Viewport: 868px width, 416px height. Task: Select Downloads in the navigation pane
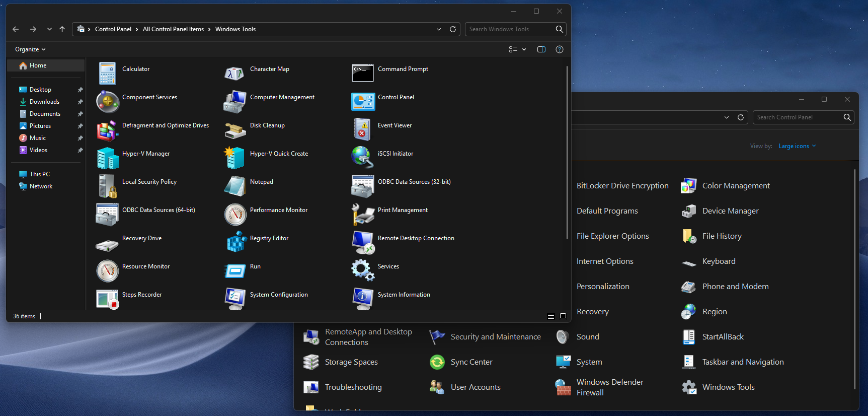coord(44,102)
